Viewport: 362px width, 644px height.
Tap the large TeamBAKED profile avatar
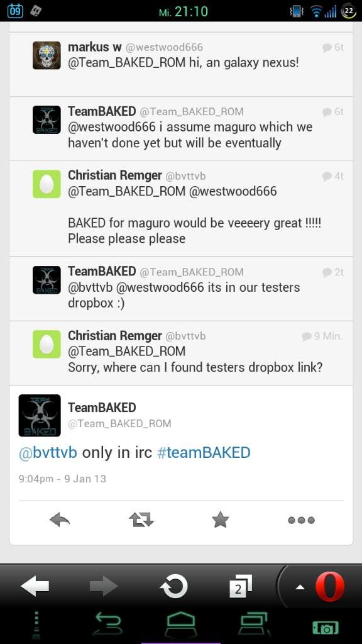tap(40, 415)
